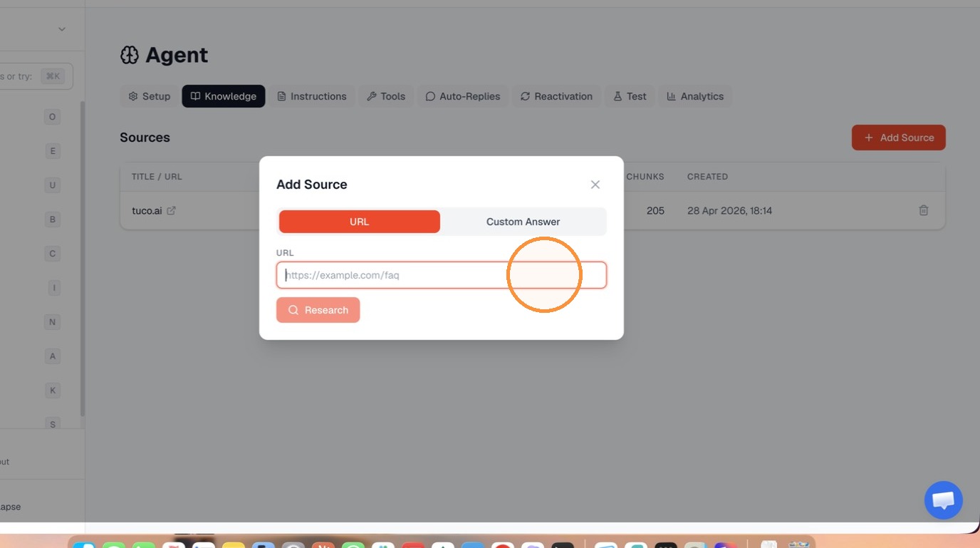Click the Add Source button
The height and width of the screenshot is (548, 980).
tap(899, 138)
